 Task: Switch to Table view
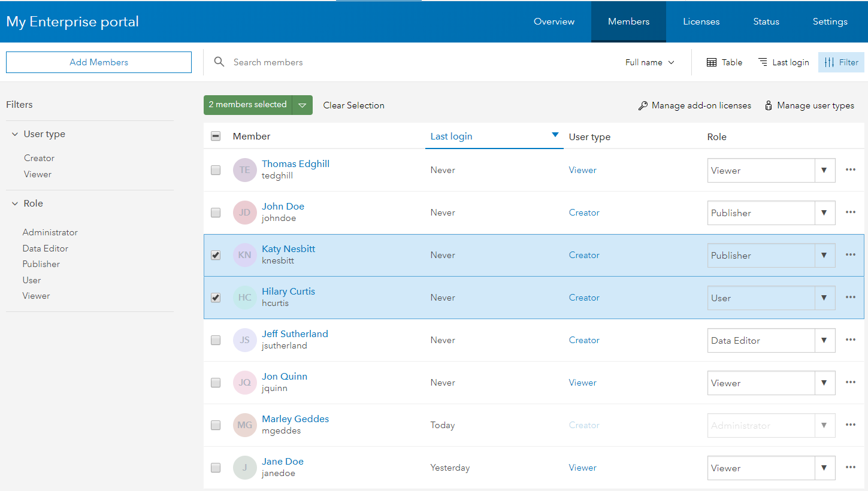[724, 62]
